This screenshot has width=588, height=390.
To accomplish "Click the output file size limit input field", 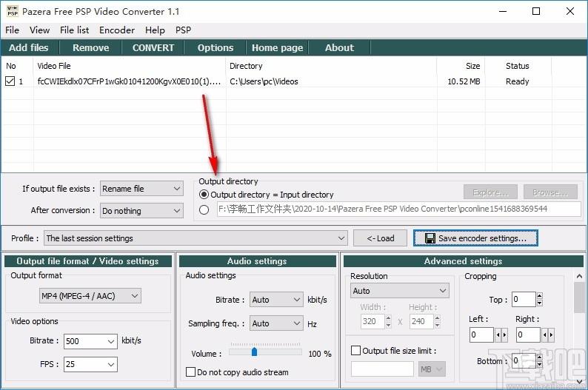I will coord(382,369).
